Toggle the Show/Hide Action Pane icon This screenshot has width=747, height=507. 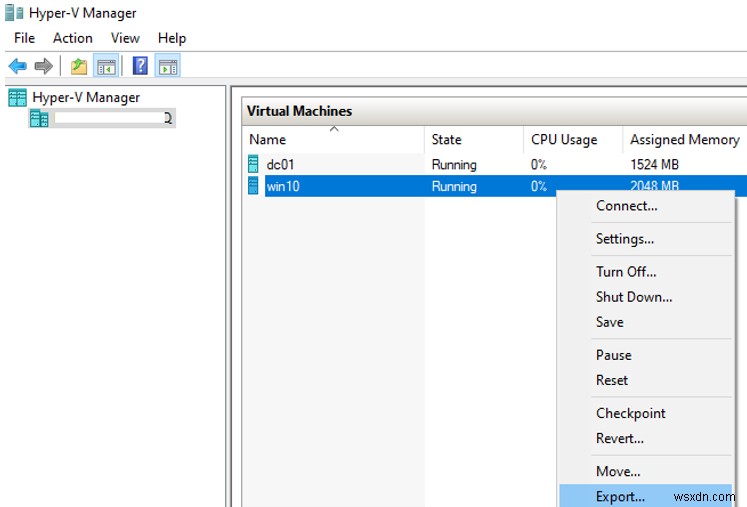(168, 66)
